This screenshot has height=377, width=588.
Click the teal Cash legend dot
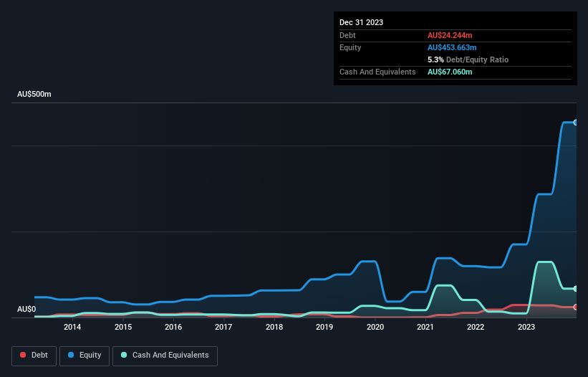[124, 355]
